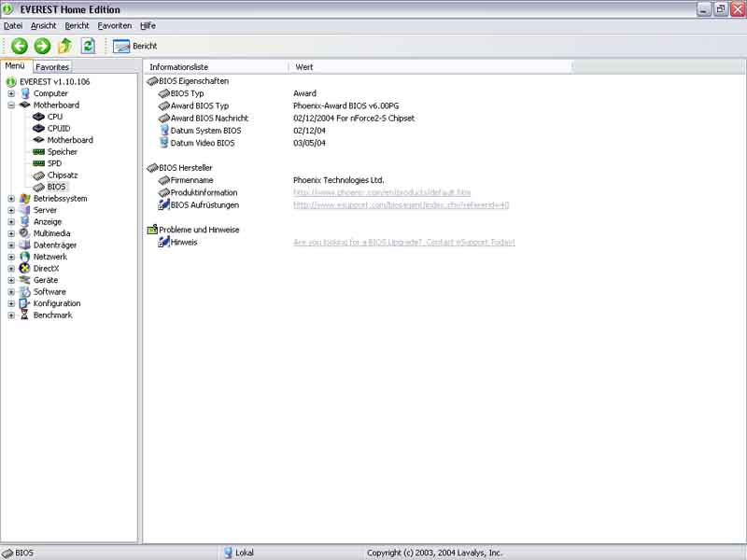The width and height of the screenshot is (747, 560).
Task: Expand the Software node
Action: pyautogui.click(x=11, y=292)
